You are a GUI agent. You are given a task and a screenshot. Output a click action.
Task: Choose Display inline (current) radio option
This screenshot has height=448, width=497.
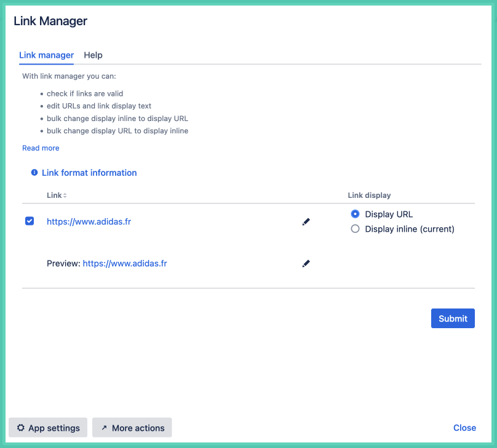pos(355,229)
